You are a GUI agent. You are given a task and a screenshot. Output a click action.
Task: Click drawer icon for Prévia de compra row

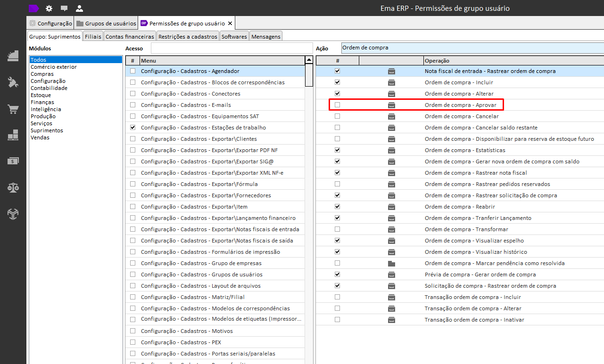(x=391, y=275)
